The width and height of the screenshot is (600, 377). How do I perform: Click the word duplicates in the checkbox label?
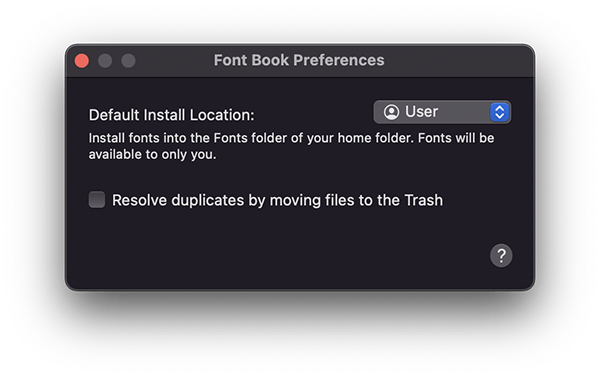(207, 200)
